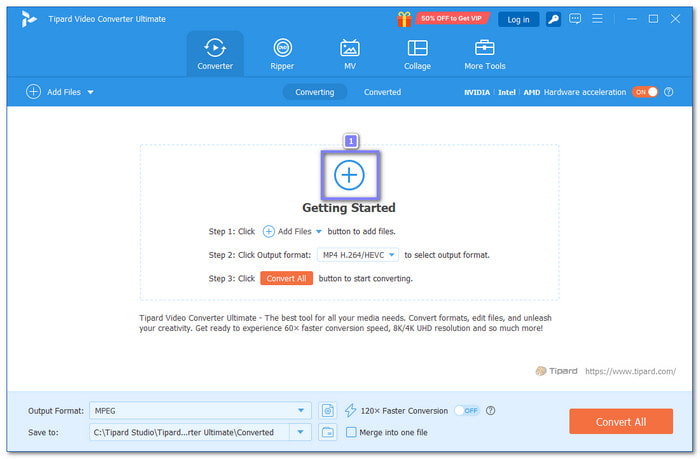Screen dimensions: 700x459
Task: Open the Collage module
Action: coord(417,54)
